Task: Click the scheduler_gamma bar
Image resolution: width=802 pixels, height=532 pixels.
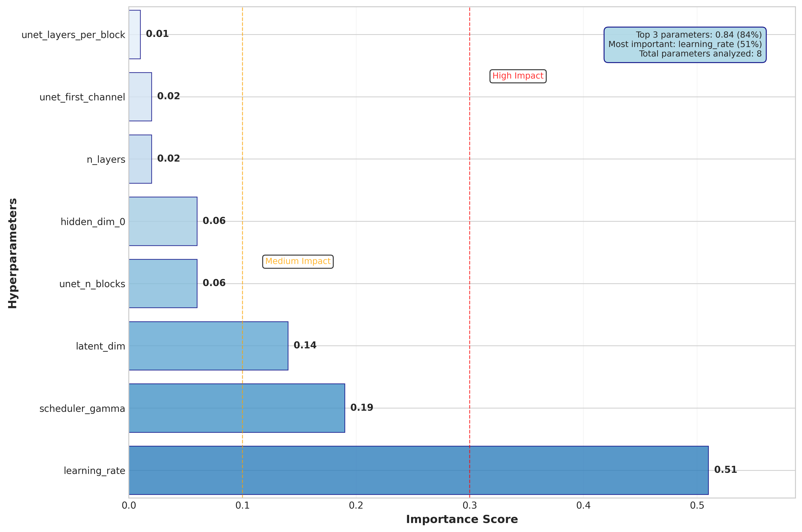Action: pos(237,408)
